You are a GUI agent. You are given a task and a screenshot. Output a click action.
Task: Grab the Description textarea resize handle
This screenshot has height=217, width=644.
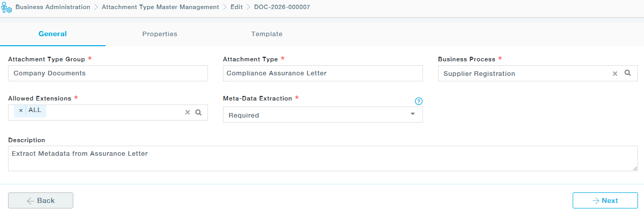(635, 168)
